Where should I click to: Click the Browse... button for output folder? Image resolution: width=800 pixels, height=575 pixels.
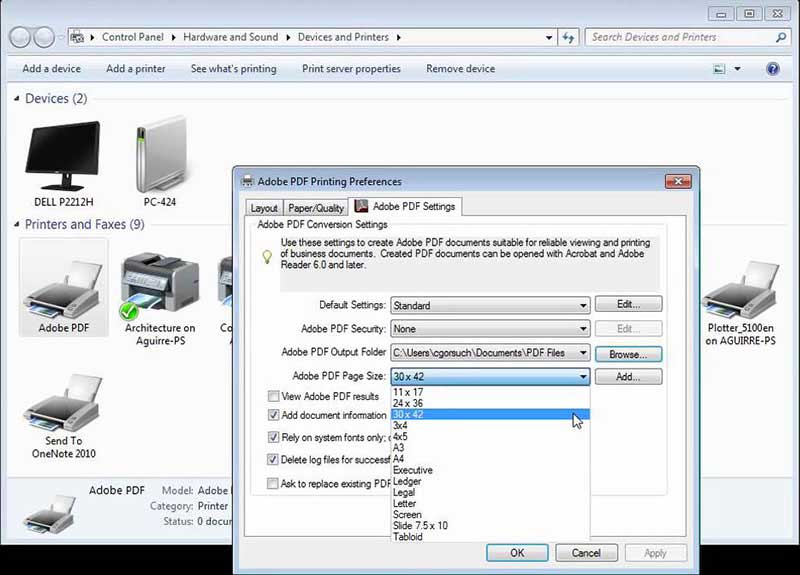(628, 354)
